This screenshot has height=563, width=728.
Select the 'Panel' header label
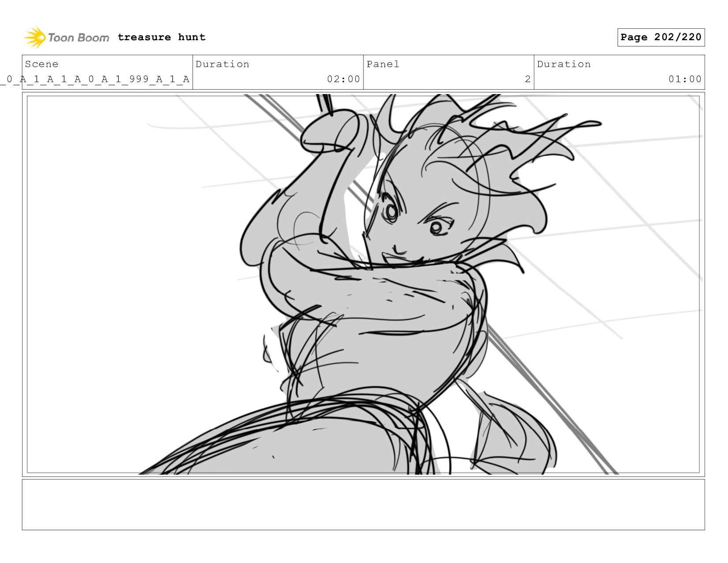tap(383, 64)
